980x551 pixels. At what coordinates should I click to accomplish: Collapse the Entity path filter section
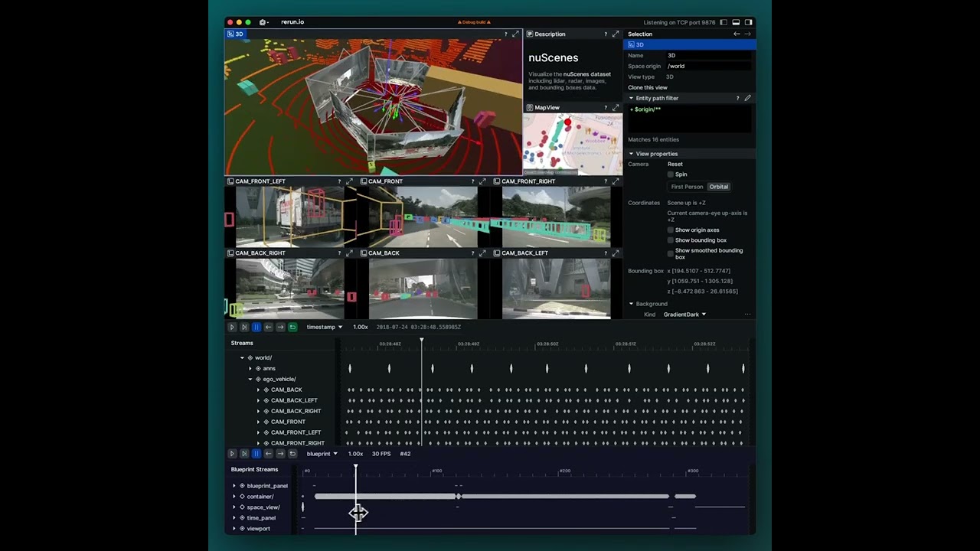(x=632, y=98)
